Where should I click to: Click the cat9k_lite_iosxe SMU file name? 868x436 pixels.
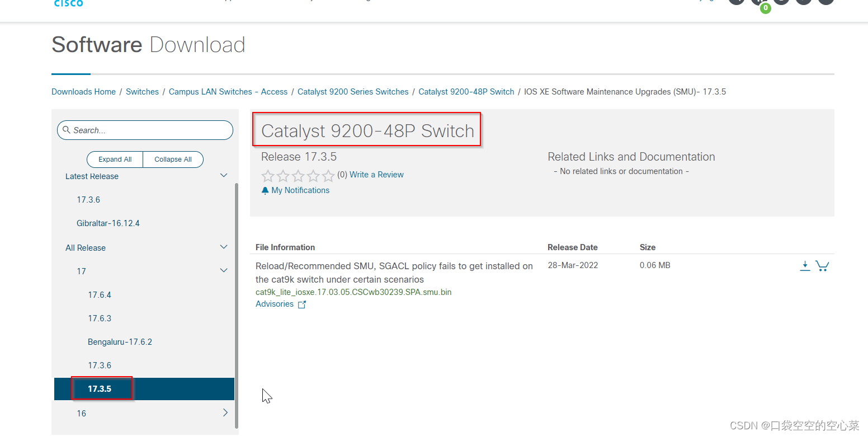353,292
